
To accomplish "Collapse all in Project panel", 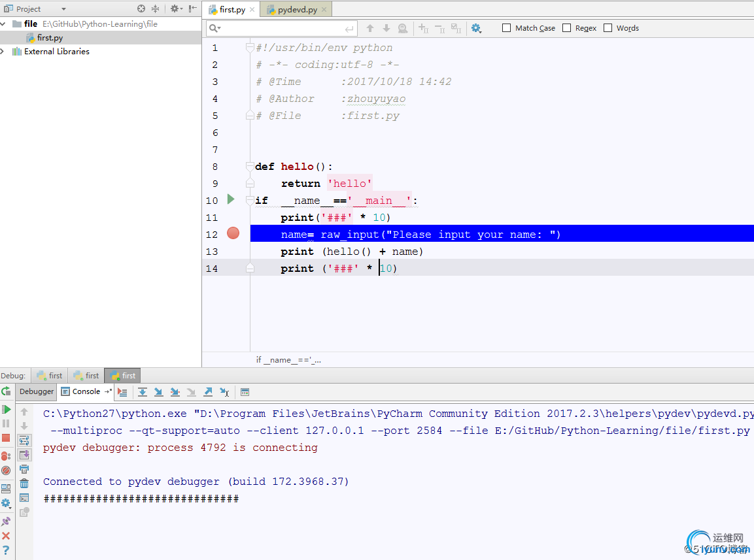I will point(156,8).
